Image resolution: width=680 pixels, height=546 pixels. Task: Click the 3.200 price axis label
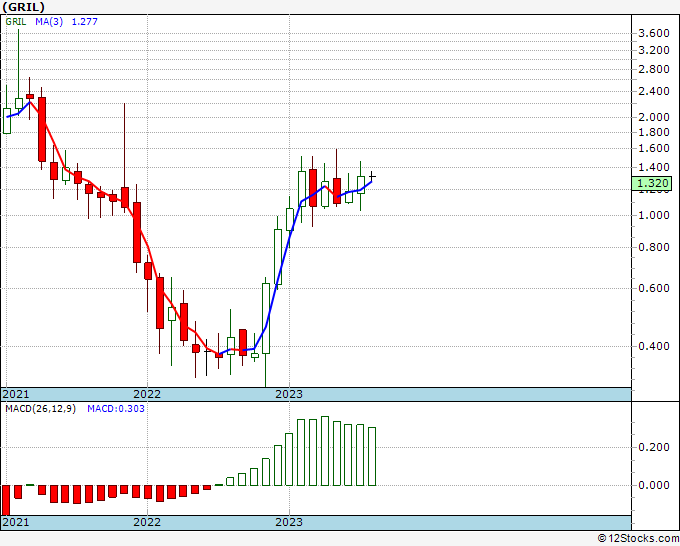click(x=654, y=50)
